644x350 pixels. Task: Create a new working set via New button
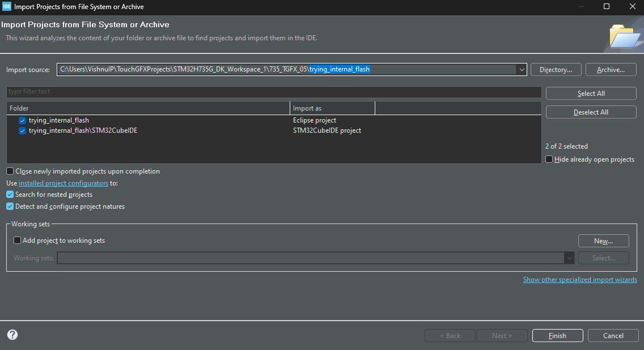tap(603, 241)
